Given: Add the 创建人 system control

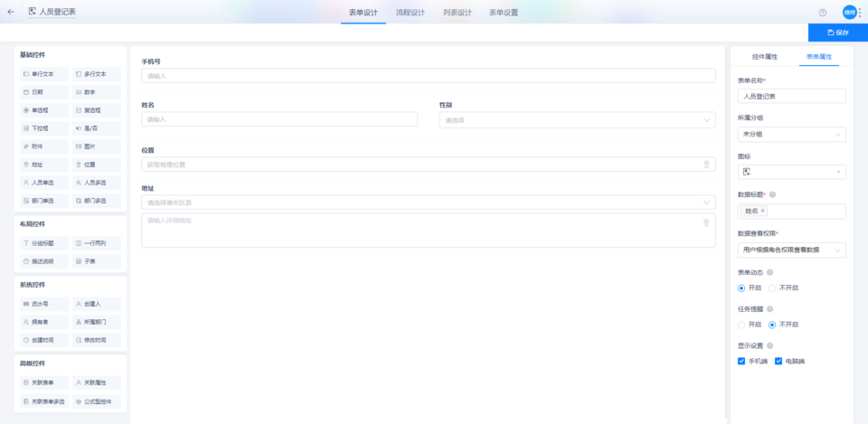Looking at the screenshot, I should (x=97, y=305).
